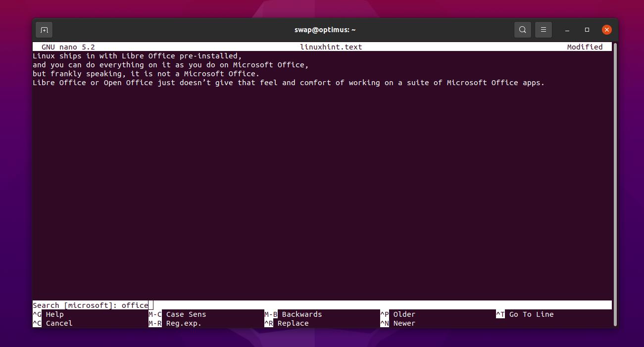Click the ^G Help shortcut
This screenshot has height=347, width=644.
pos(49,314)
